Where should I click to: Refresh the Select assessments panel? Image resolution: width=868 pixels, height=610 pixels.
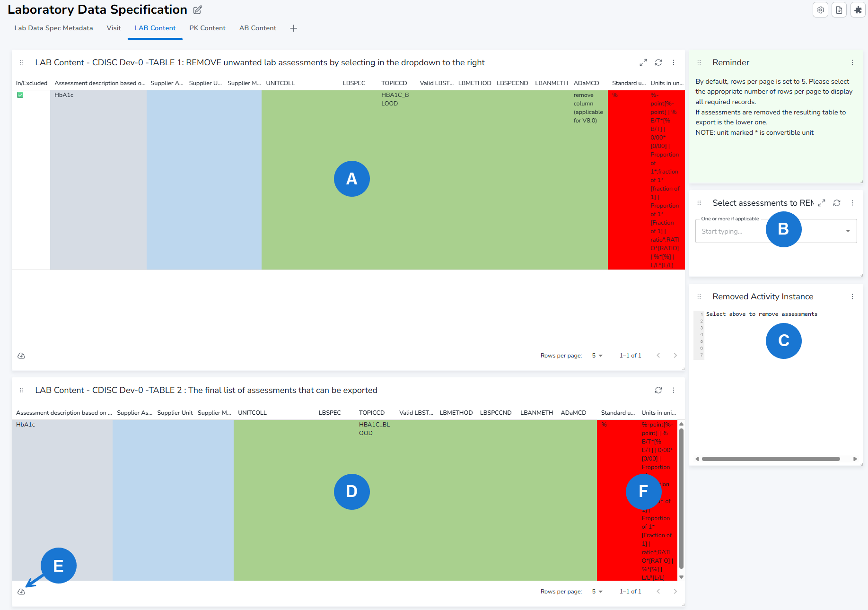click(837, 203)
